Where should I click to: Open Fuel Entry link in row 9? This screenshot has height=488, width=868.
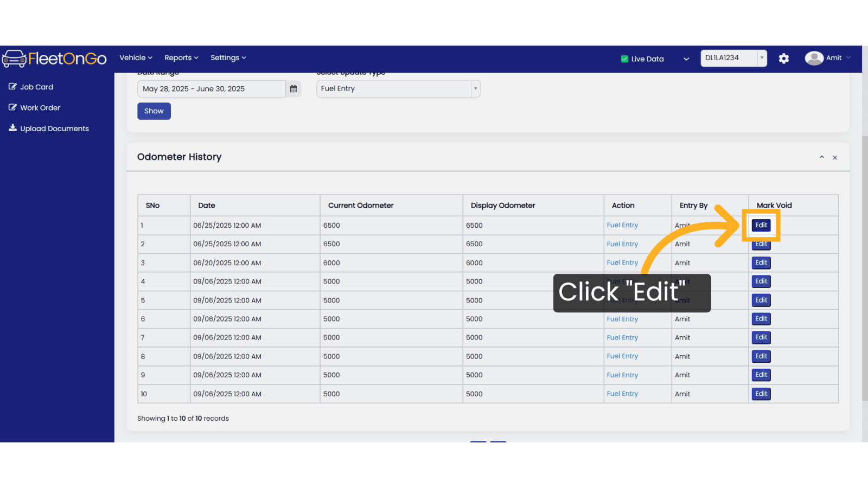pos(622,375)
